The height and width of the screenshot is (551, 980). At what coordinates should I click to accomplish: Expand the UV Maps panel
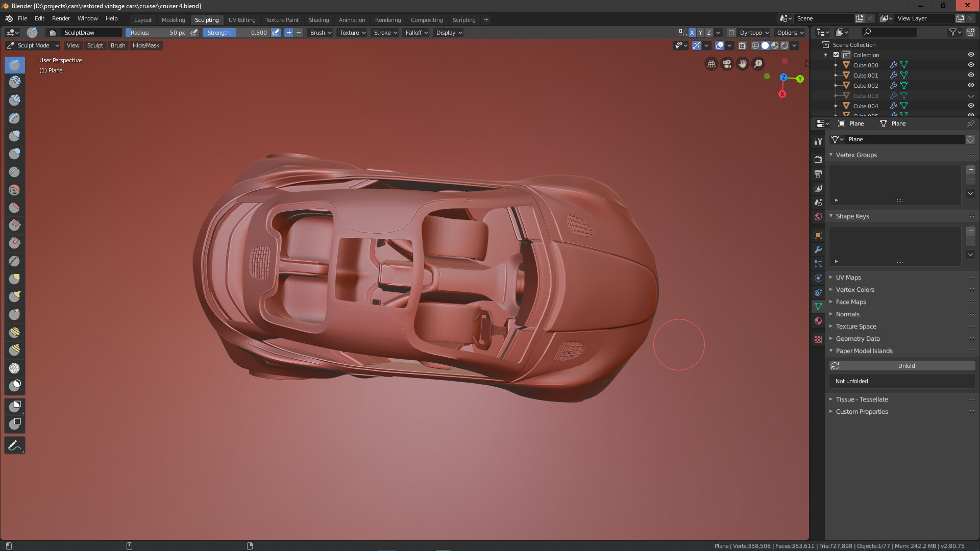[848, 278]
